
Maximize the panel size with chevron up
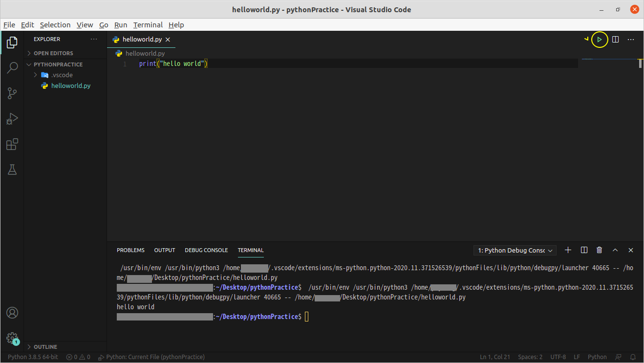coord(615,250)
